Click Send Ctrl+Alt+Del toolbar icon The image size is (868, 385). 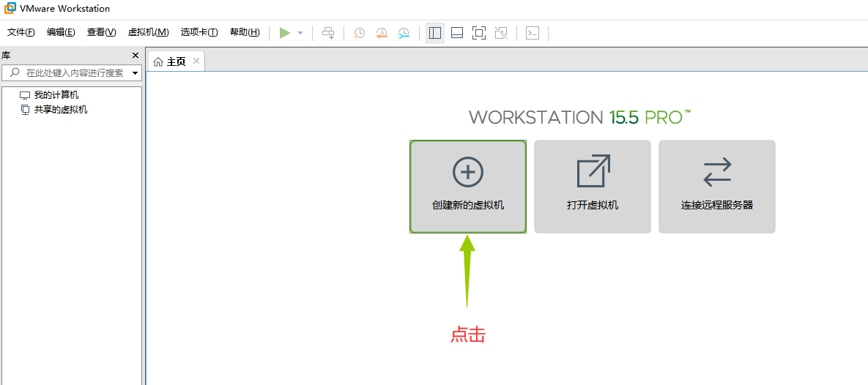pos(328,33)
